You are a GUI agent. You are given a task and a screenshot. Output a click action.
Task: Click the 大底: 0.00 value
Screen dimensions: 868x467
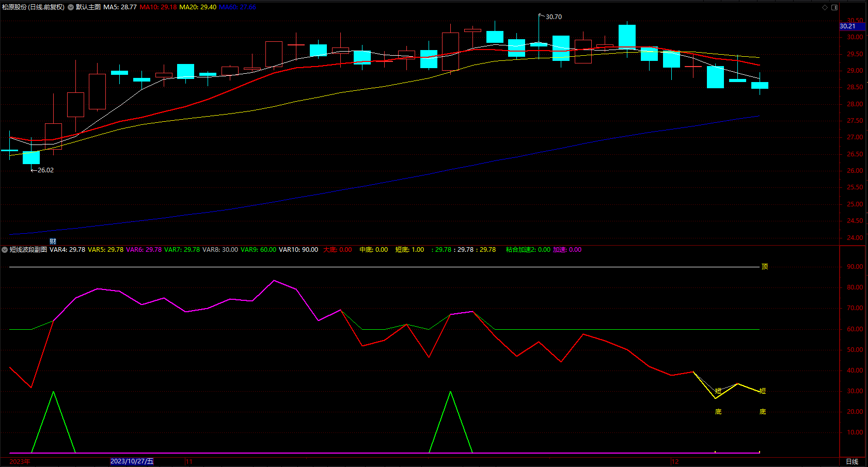pos(338,250)
